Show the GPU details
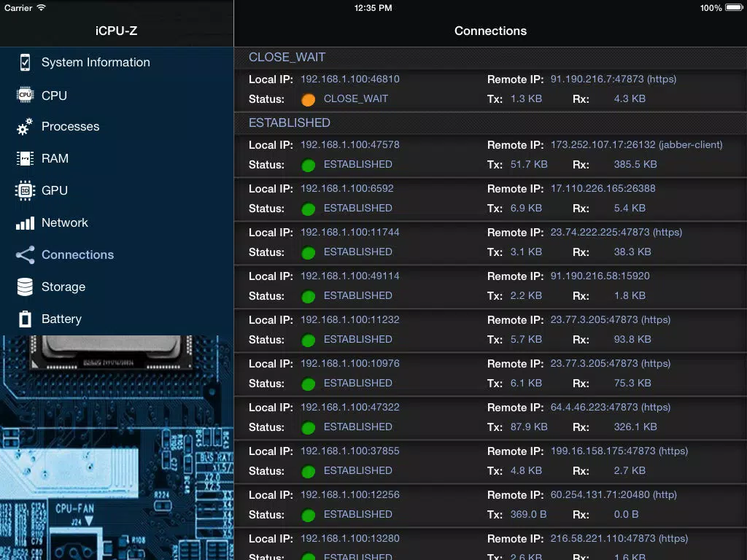 click(x=117, y=190)
